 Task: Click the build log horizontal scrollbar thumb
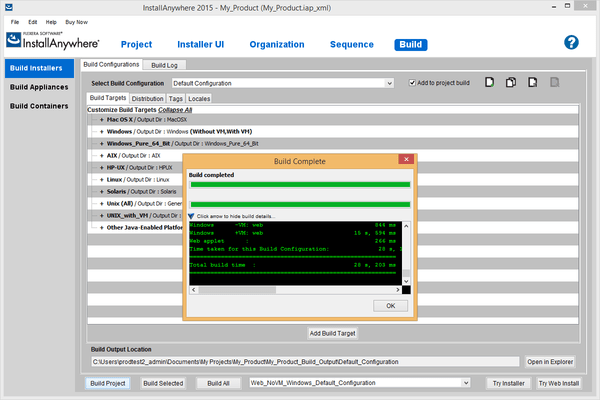237,290
